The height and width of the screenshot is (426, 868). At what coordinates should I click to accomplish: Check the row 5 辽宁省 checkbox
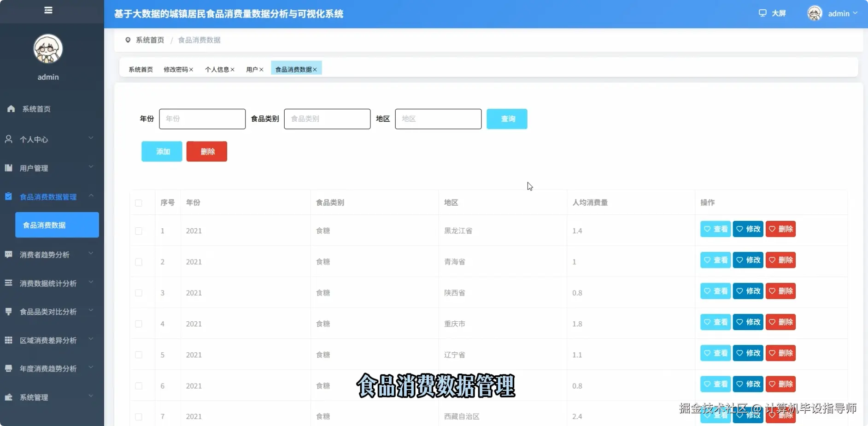tap(139, 355)
